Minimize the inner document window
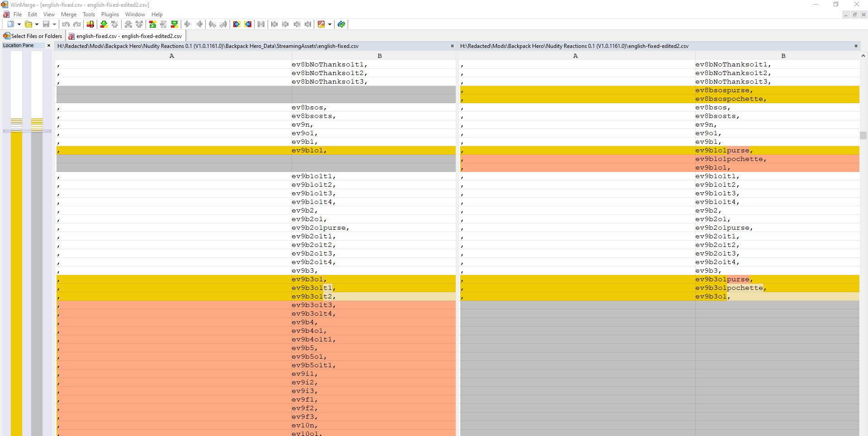This screenshot has width=868, height=436. click(845, 14)
